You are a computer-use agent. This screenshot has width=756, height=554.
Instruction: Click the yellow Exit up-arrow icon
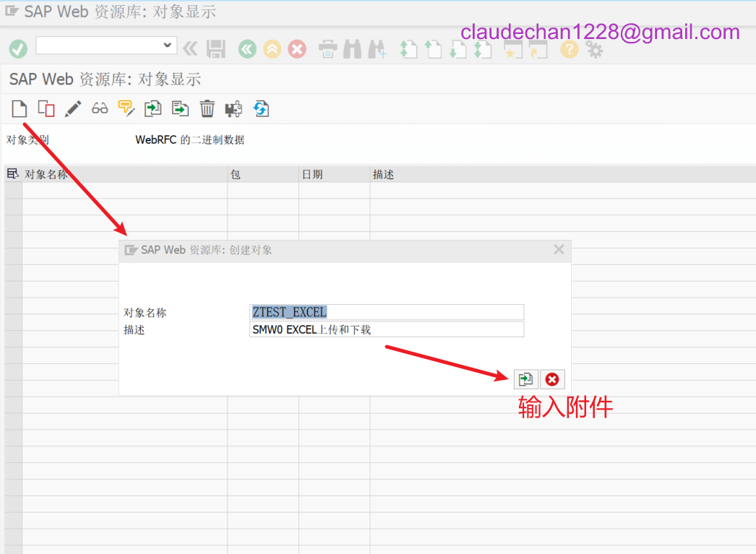(x=272, y=49)
